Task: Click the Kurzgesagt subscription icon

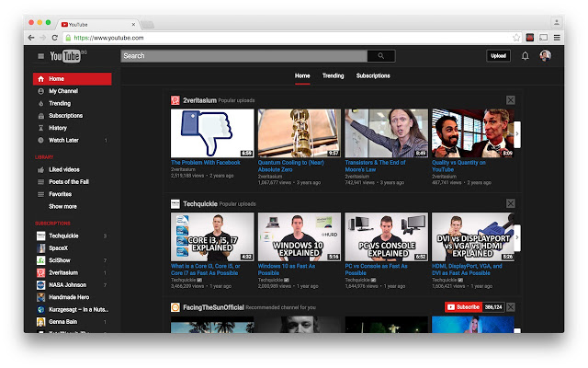Action: point(40,310)
